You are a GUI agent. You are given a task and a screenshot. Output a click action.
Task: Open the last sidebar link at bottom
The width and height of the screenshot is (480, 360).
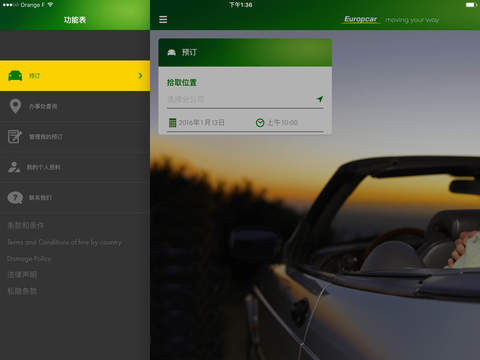click(22, 291)
